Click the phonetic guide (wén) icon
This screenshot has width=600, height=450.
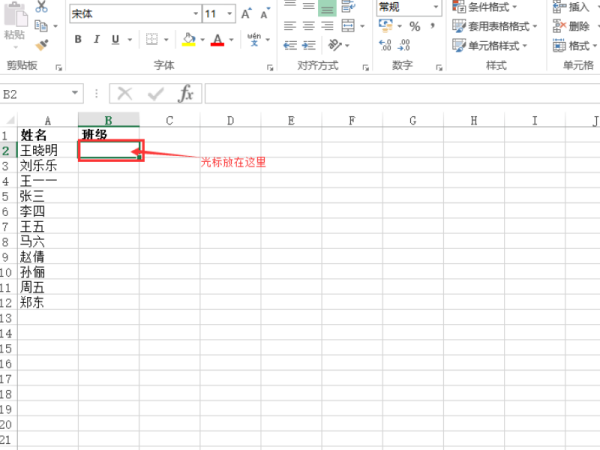coord(254,39)
